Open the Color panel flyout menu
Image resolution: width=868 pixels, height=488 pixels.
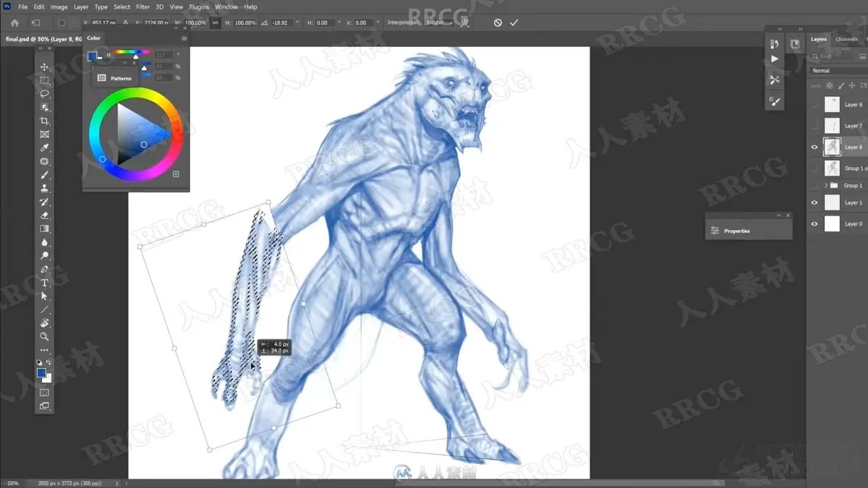184,38
